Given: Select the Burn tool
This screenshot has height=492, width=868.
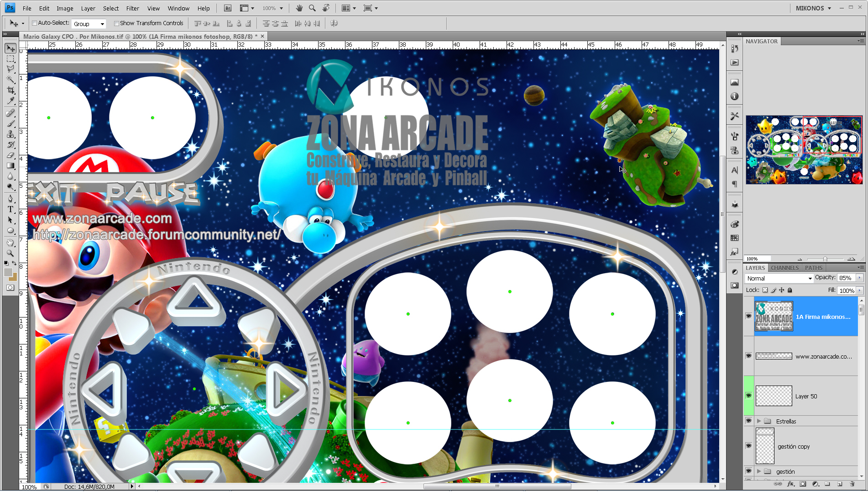Looking at the screenshot, I should [10, 187].
